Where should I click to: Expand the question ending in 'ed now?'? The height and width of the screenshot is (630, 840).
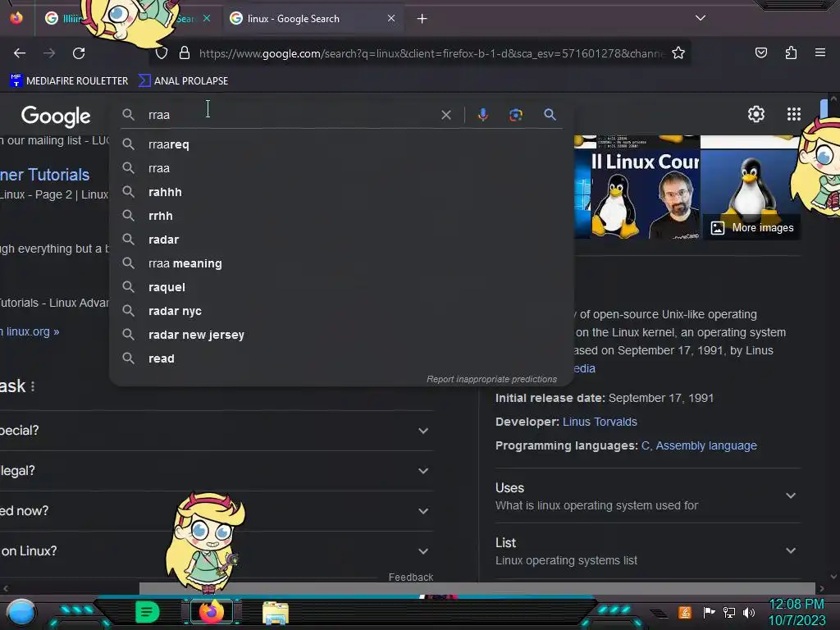[x=217, y=511]
